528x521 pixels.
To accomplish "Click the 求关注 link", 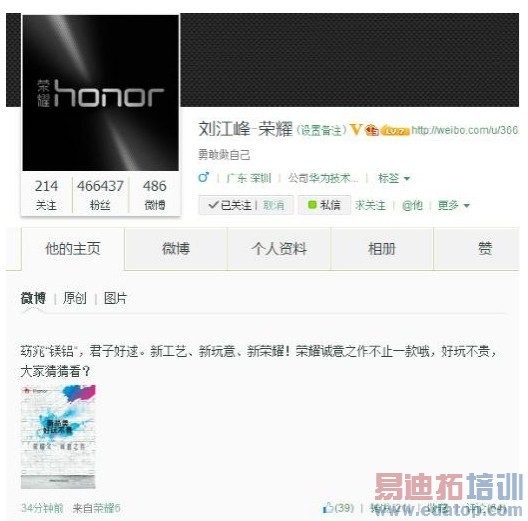I will pyautogui.click(x=370, y=205).
